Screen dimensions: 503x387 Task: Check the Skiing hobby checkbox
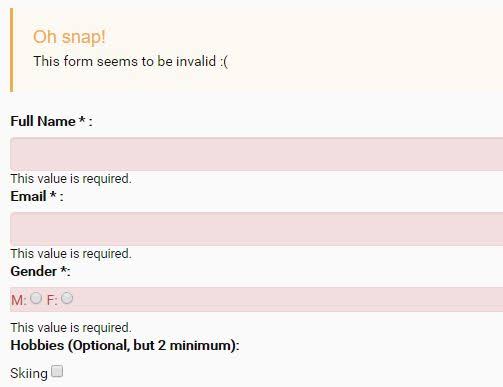(x=57, y=371)
